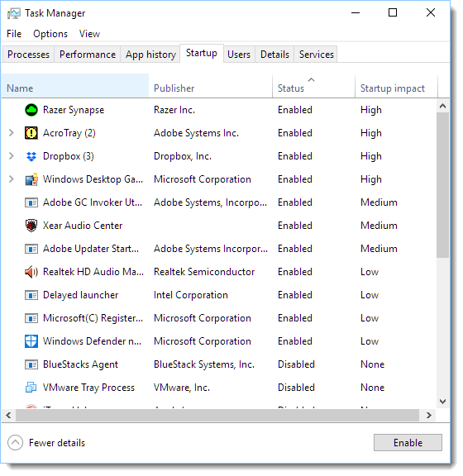Click the VMware Tray Process icon
The image size is (463, 476).
click(31, 388)
